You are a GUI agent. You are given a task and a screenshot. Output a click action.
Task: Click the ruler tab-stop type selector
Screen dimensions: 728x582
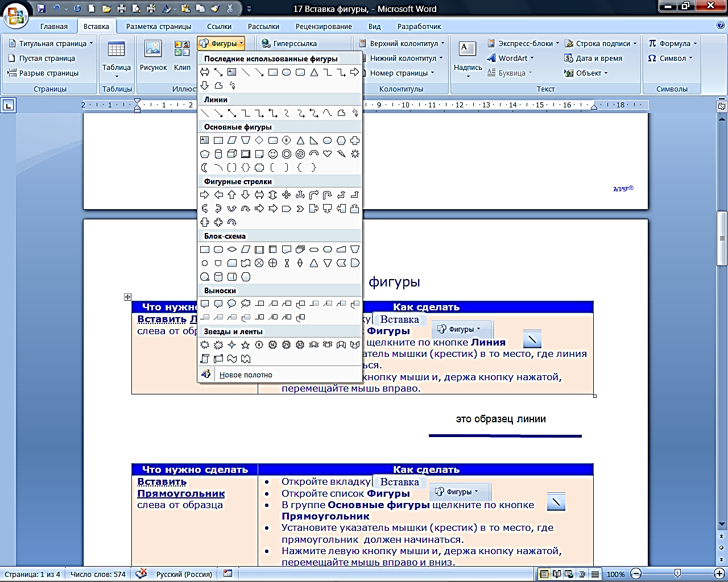point(8,105)
